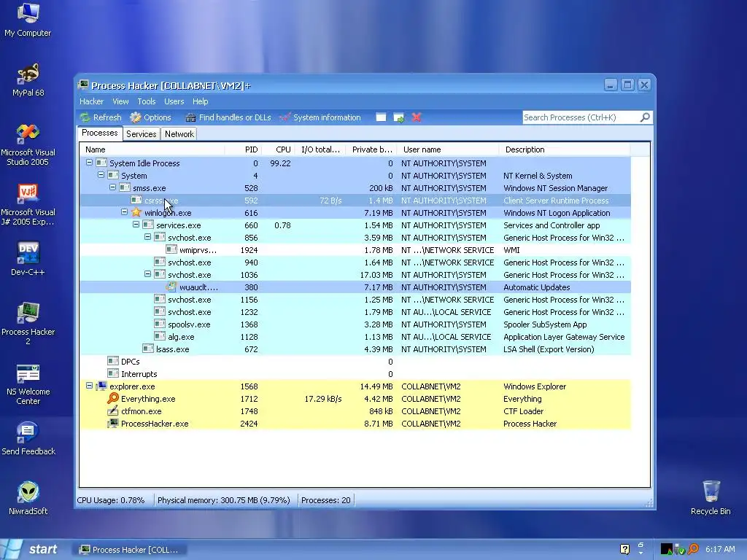Sort by the User name column
Image resolution: width=747 pixels, height=560 pixels.
click(448, 149)
